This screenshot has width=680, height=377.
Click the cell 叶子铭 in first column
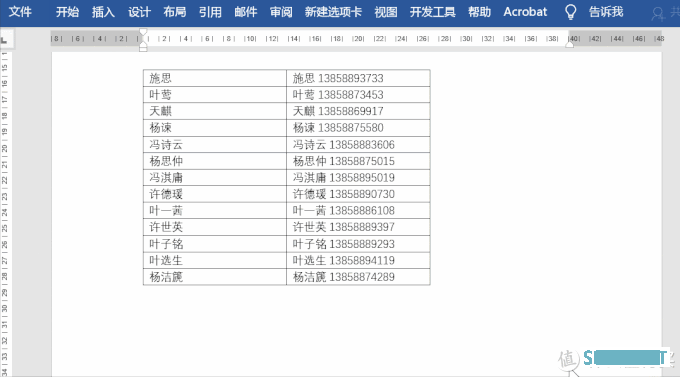pos(215,244)
